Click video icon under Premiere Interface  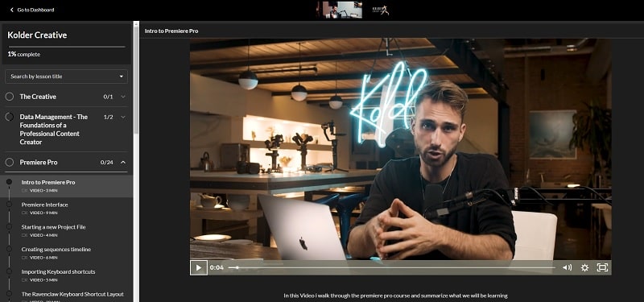[25, 213]
